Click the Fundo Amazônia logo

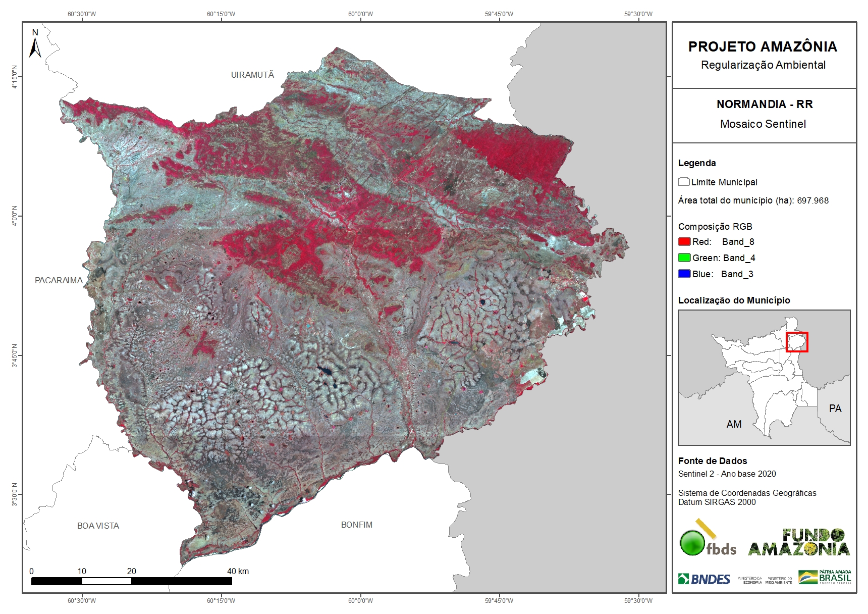tap(798, 542)
